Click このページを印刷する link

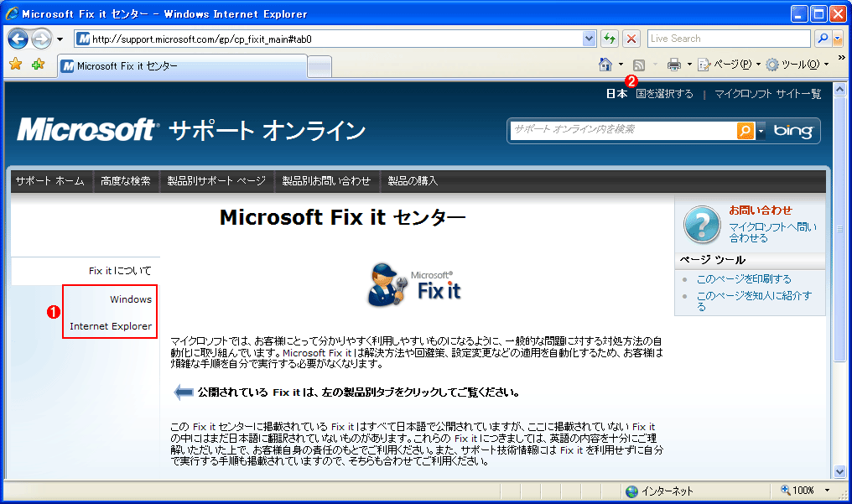tap(744, 279)
